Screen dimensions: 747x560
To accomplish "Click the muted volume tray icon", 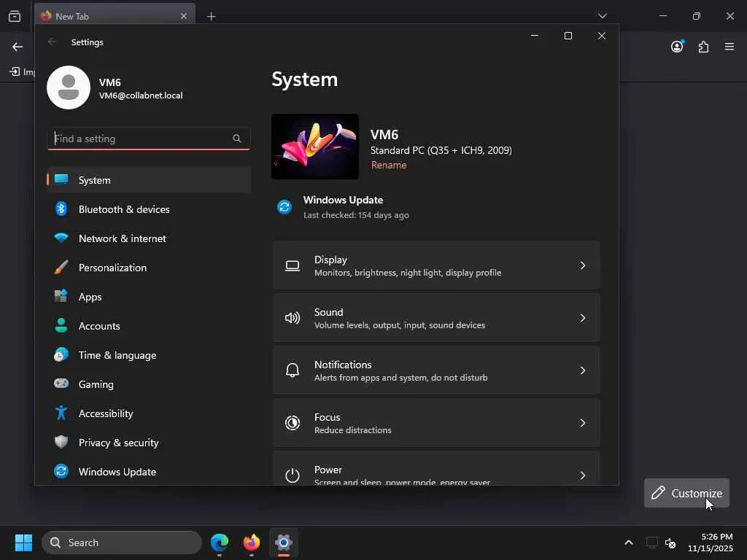I will (670, 542).
